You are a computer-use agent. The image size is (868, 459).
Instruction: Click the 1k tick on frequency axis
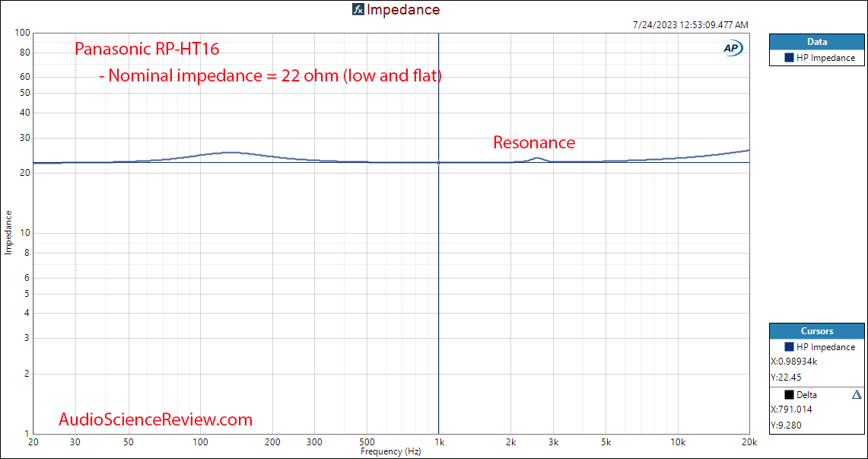coord(438,443)
